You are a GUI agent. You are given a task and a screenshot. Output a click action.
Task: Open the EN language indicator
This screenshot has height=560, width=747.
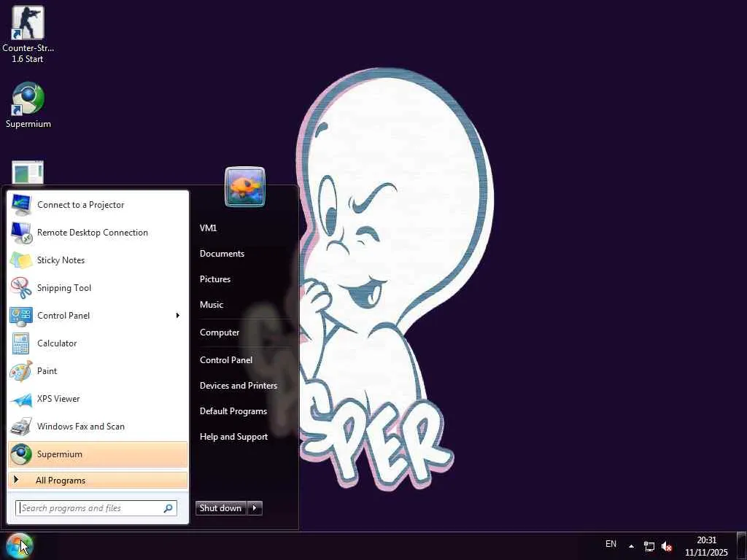coord(611,544)
